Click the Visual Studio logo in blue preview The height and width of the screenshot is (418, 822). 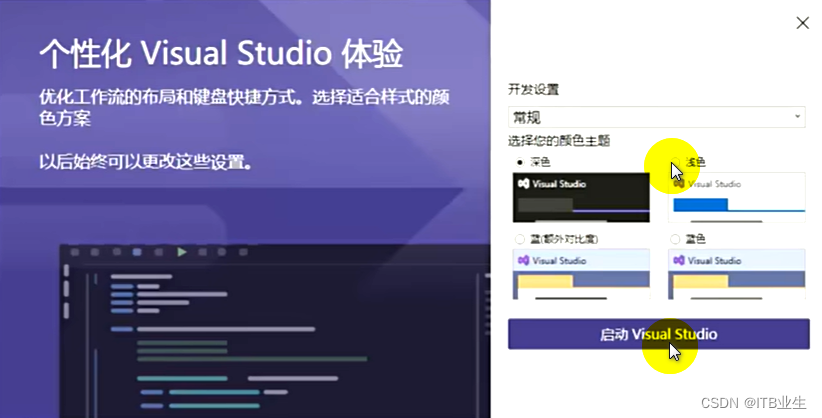pyautogui.click(x=679, y=260)
